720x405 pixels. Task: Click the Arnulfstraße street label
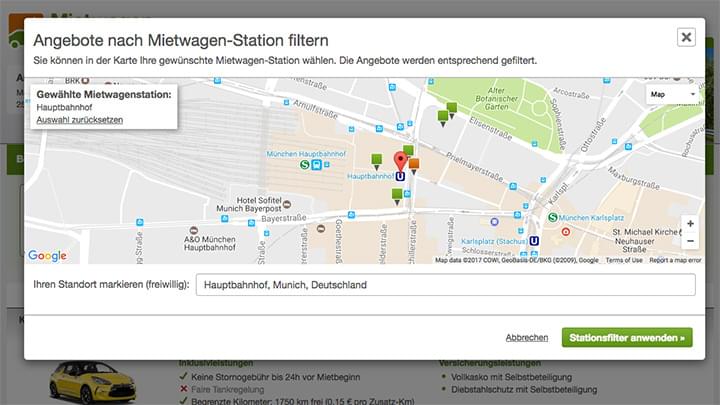[315, 109]
